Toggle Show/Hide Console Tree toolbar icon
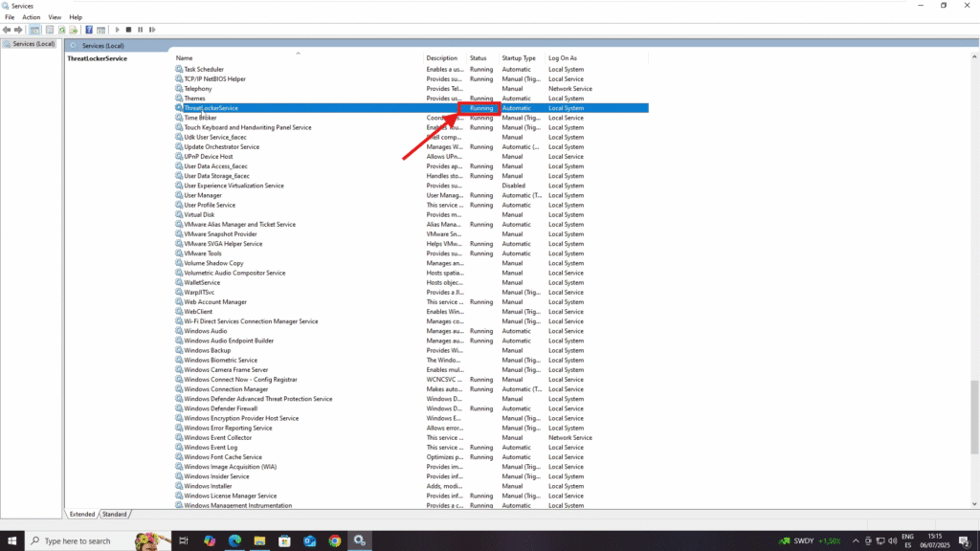This screenshot has width=980, height=551. point(35,30)
